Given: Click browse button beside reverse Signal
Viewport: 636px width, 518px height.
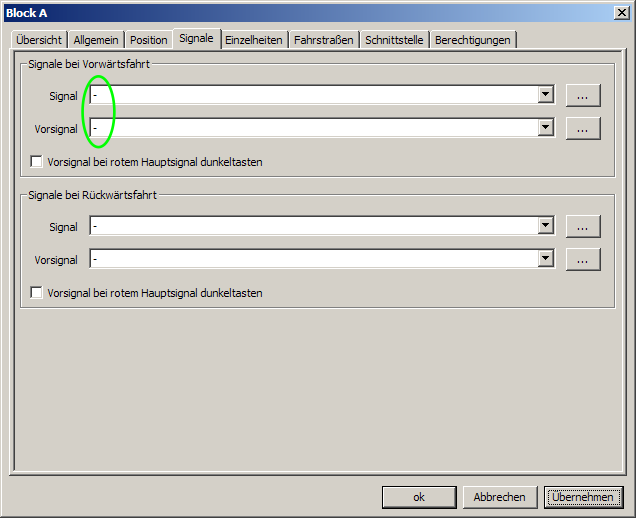Looking at the screenshot, I should tap(583, 226).
